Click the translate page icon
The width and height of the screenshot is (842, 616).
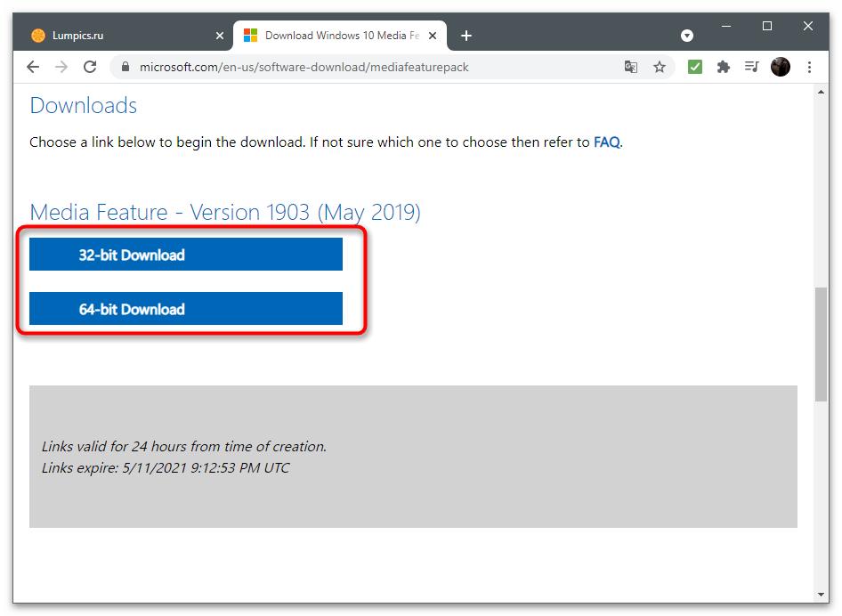click(631, 67)
